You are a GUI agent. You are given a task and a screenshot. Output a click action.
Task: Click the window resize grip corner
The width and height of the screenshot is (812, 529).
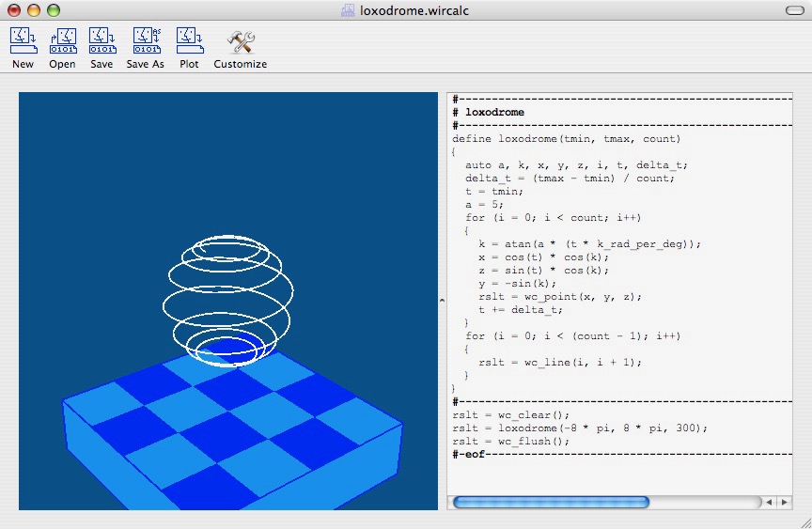point(805,522)
